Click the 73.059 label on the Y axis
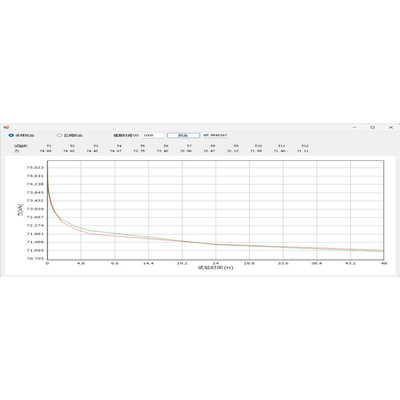This screenshot has width=400, height=400. 35,209
